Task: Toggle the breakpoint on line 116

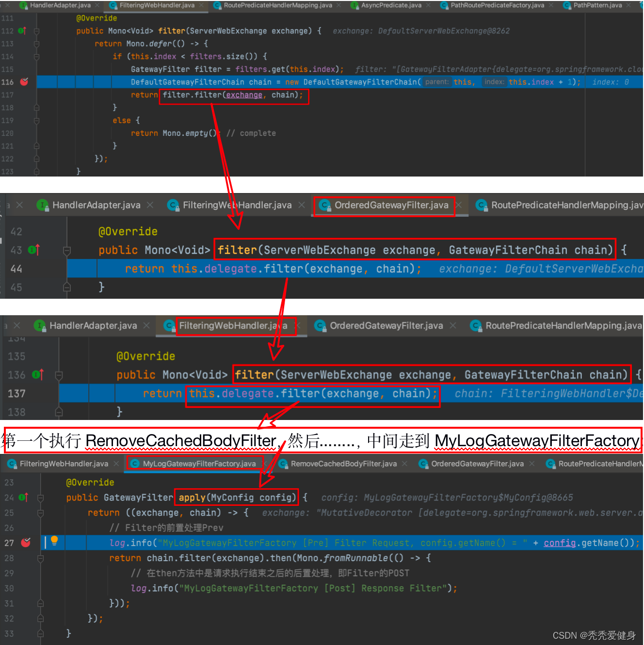Action: [x=24, y=82]
